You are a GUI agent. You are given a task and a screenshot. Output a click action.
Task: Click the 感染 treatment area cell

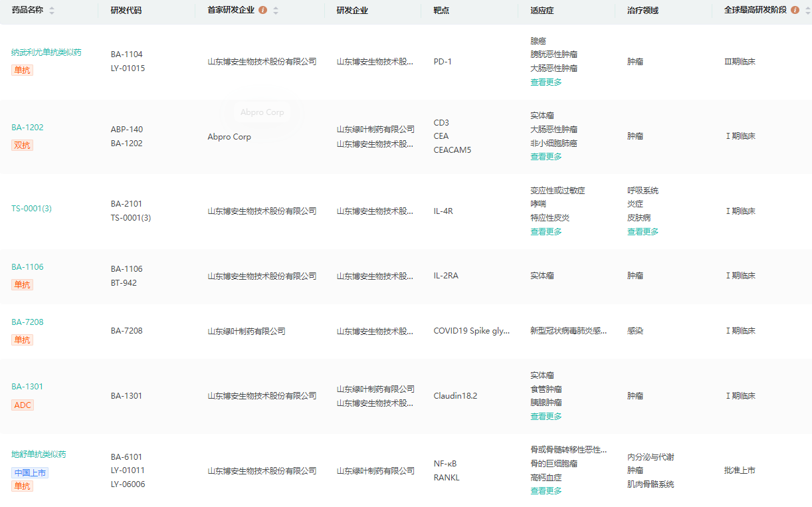[635, 331]
